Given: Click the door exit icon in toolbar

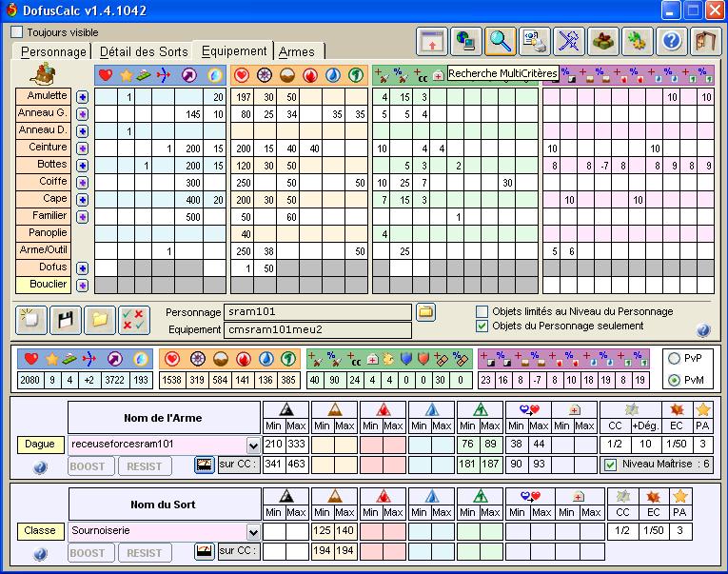Looking at the screenshot, I should [x=705, y=41].
